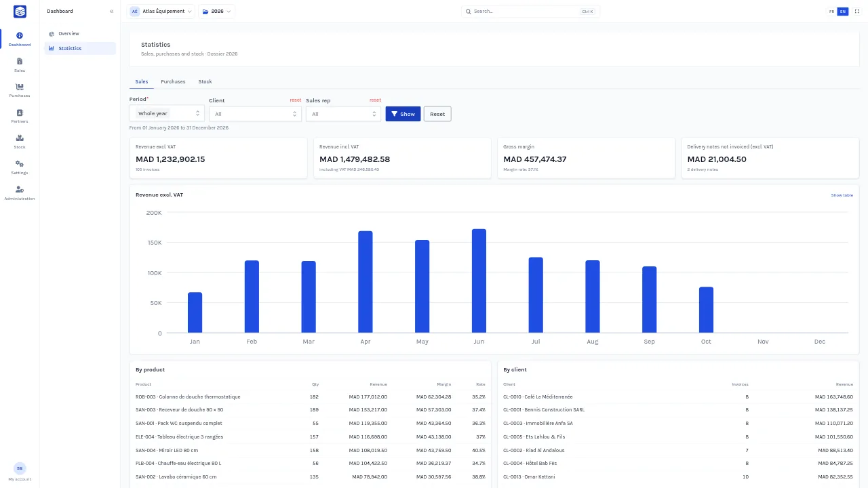Image resolution: width=868 pixels, height=488 pixels.
Task: Click the reset link above Client filter
Action: 296,100
